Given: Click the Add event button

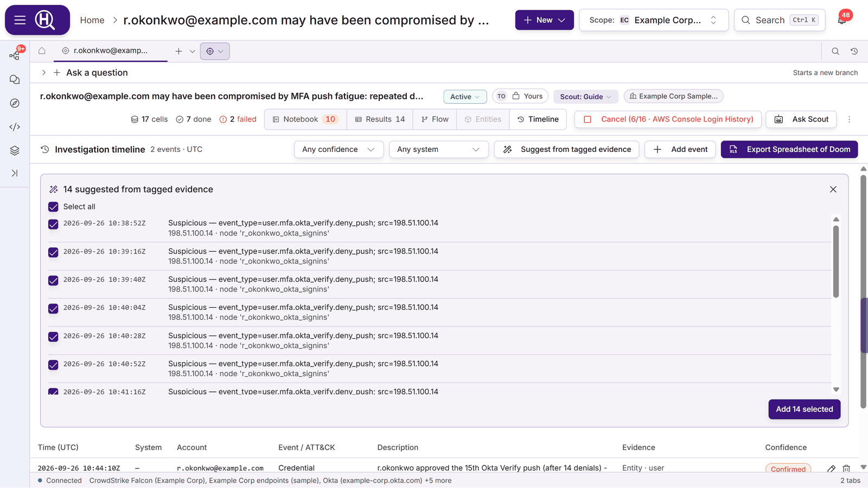Looking at the screenshot, I should (680, 149).
